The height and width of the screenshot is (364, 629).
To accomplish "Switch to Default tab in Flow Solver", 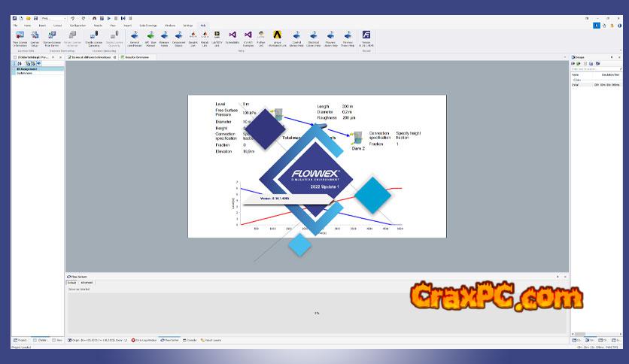I will click(71, 283).
